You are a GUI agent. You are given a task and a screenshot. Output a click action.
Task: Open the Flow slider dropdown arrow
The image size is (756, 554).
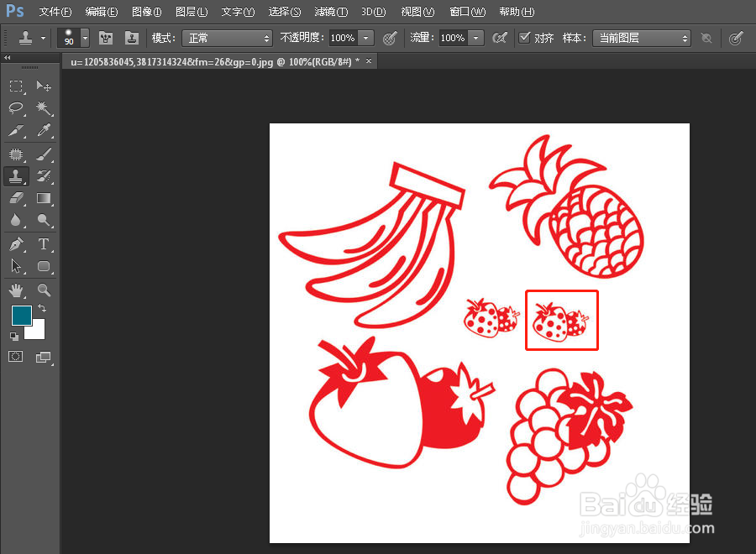point(476,38)
